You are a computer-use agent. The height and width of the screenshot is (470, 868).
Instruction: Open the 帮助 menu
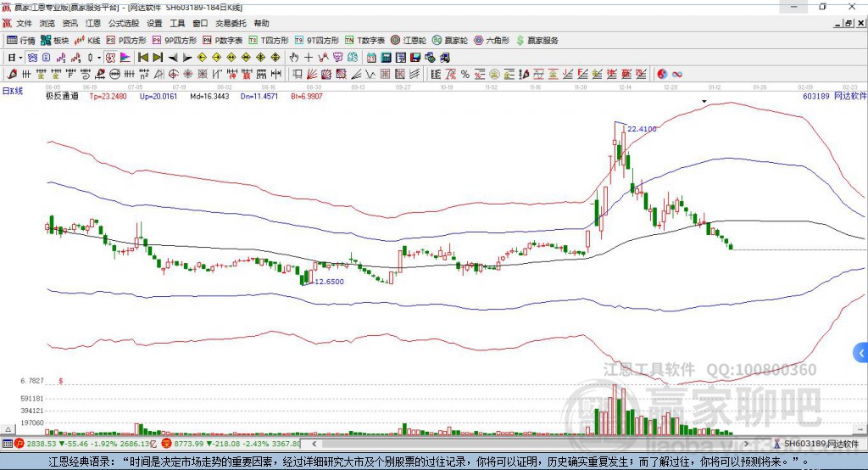[x=261, y=23]
